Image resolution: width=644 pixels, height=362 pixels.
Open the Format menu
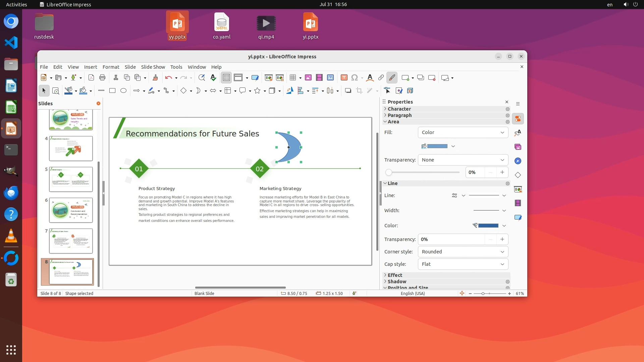[111, 67]
